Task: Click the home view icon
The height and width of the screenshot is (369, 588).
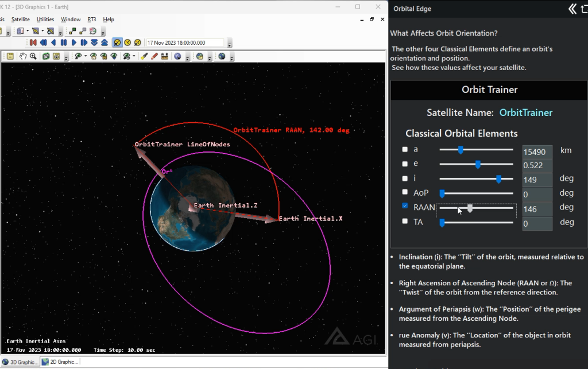Action: coord(93,56)
